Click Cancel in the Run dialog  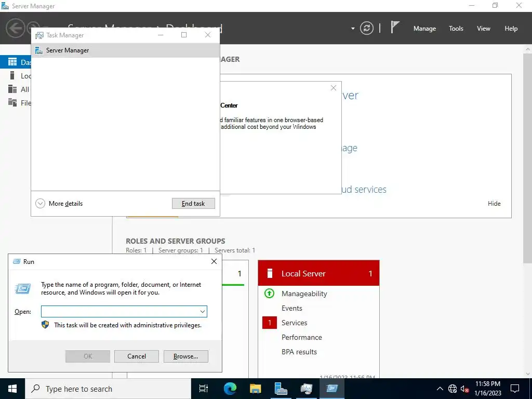(137, 356)
